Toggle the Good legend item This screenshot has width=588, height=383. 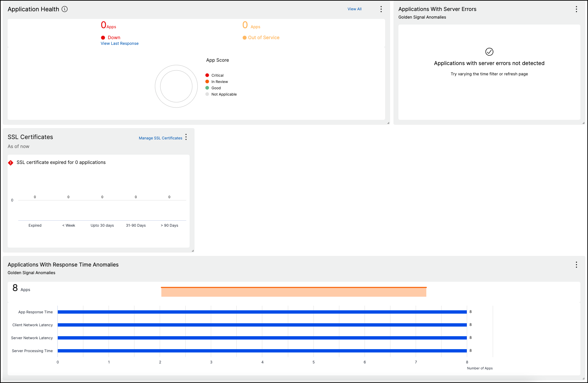tap(213, 88)
